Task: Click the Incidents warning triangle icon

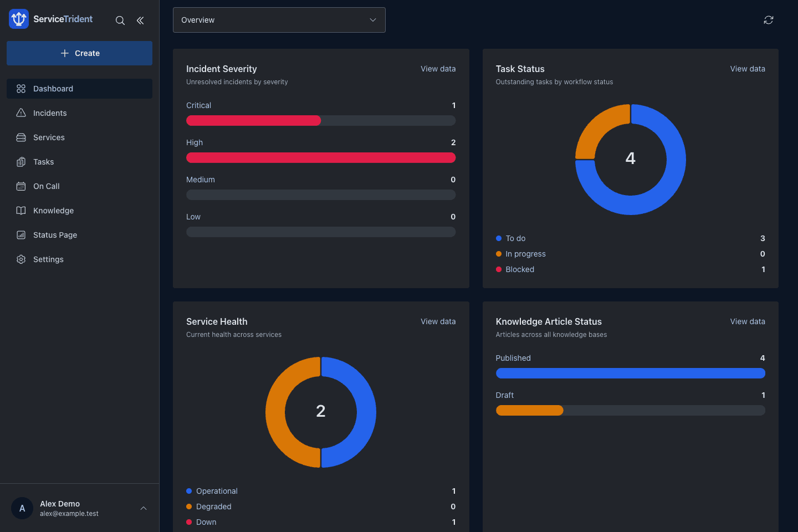Action: pos(21,113)
